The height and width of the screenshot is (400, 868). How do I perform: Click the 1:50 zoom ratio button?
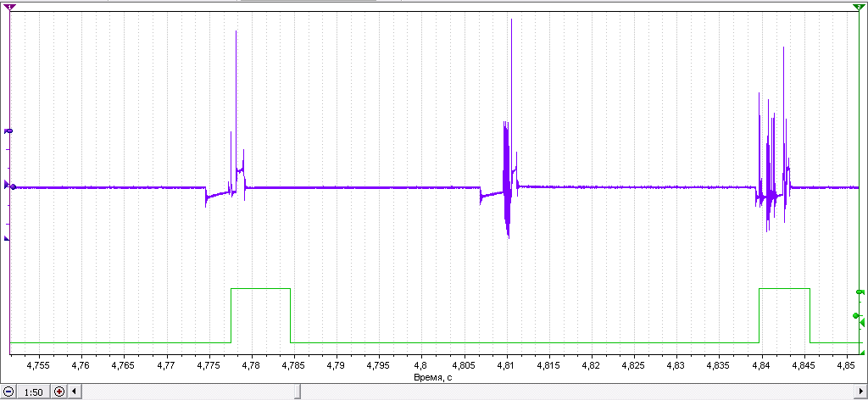tap(34, 392)
